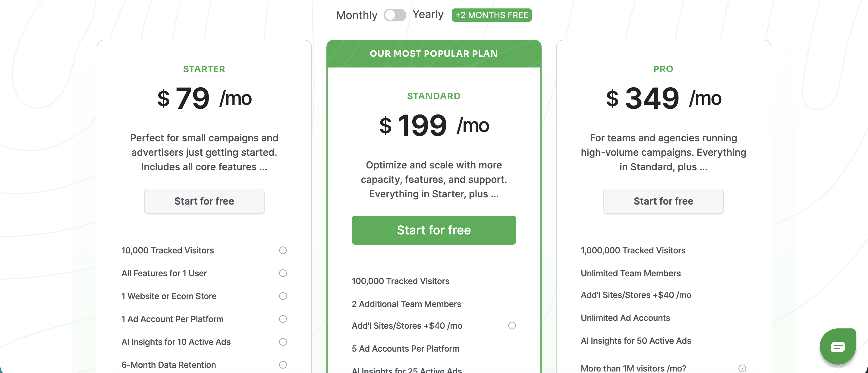Open info for AI Insights for 10 Active Ads
868x373 pixels.
(x=283, y=342)
